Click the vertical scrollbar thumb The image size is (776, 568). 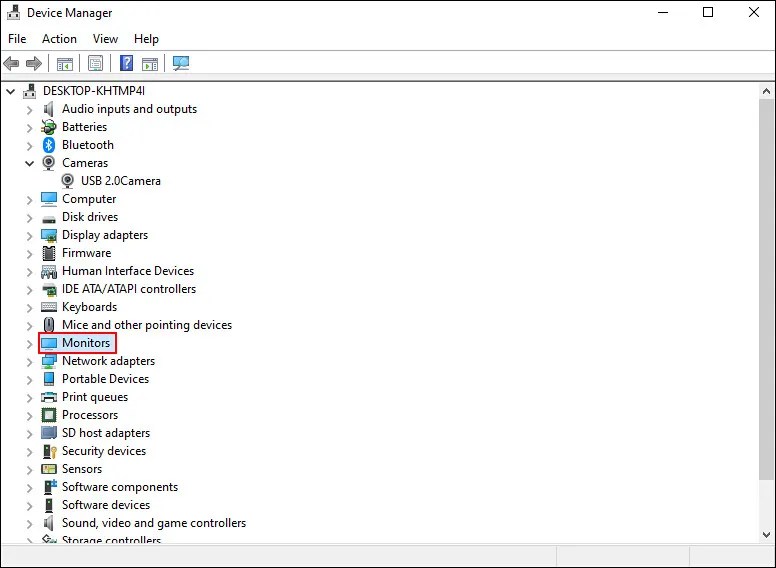point(766,289)
